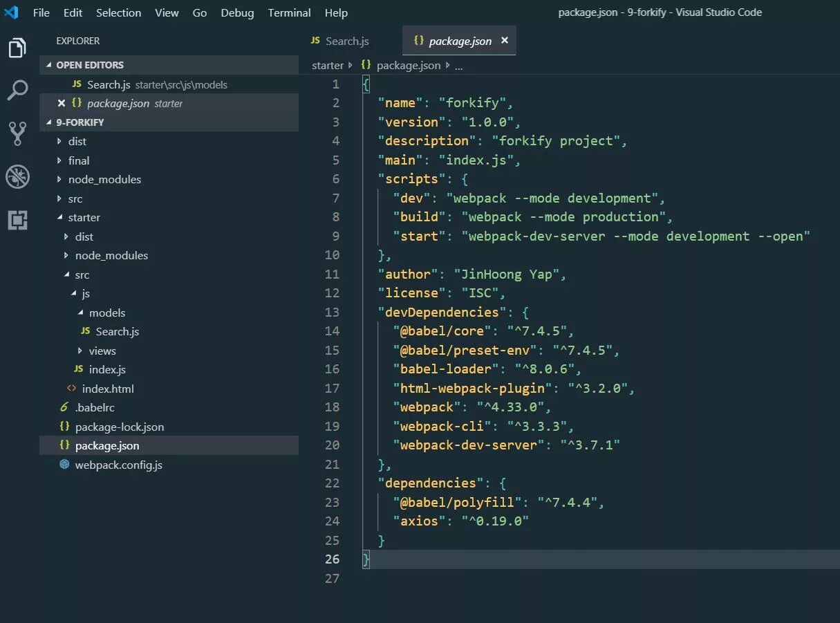Screen dimensions: 840x623
Task: Open package-lock.json in the explorer
Action: [x=120, y=427]
